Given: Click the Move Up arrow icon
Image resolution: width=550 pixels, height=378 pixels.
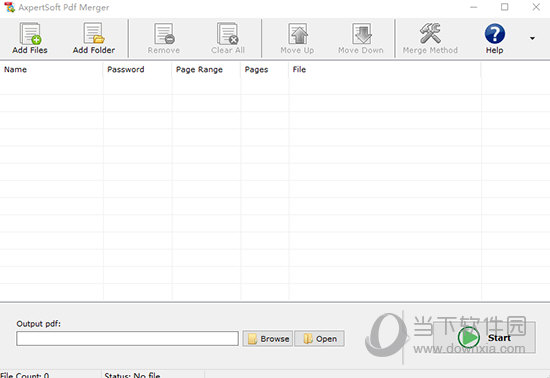Looking at the screenshot, I should (297, 38).
